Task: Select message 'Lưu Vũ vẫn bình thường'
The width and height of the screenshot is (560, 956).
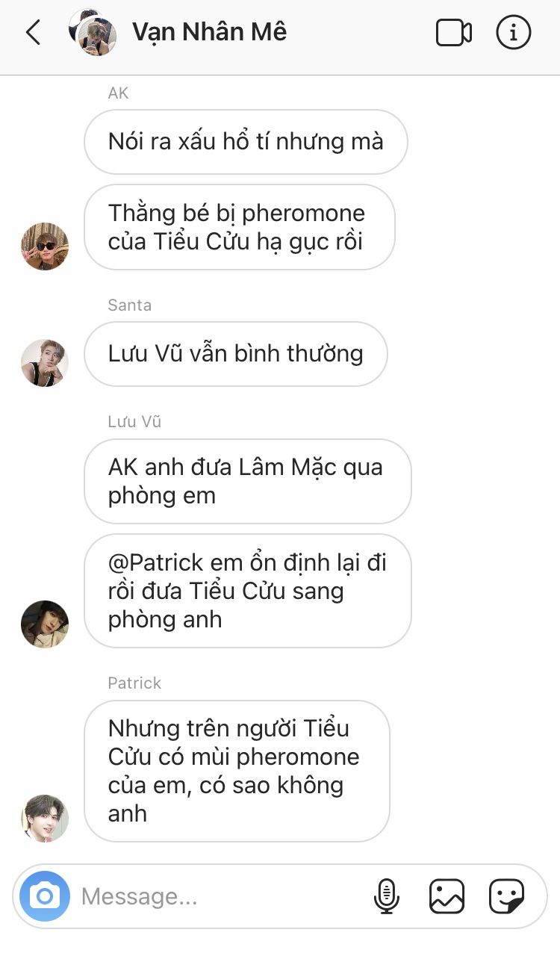Action: pyautogui.click(x=236, y=354)
